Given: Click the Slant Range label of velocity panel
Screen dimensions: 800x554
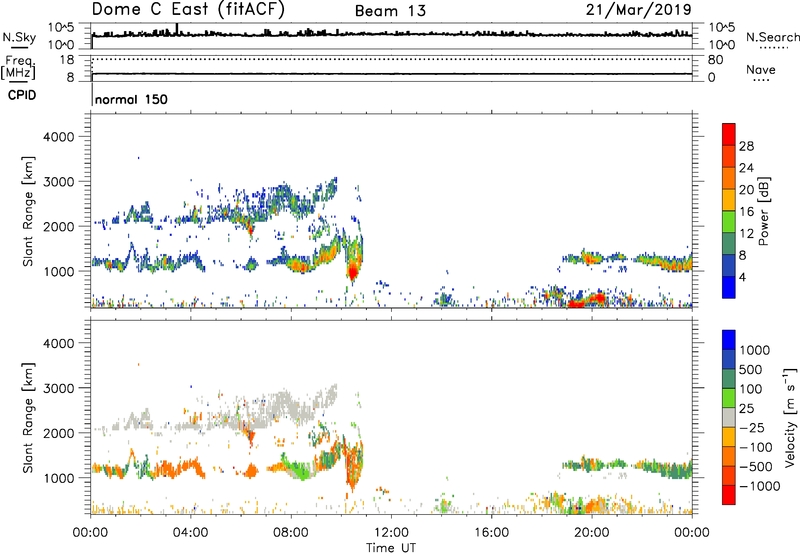Looking at the screenshot, I should coord(28,418).
